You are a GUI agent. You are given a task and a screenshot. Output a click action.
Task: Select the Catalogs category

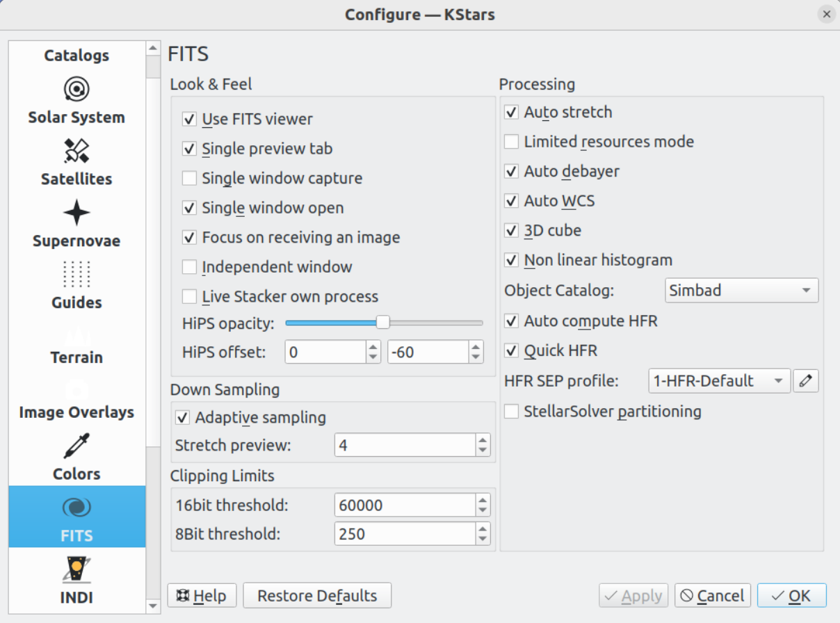click(76, 56)
